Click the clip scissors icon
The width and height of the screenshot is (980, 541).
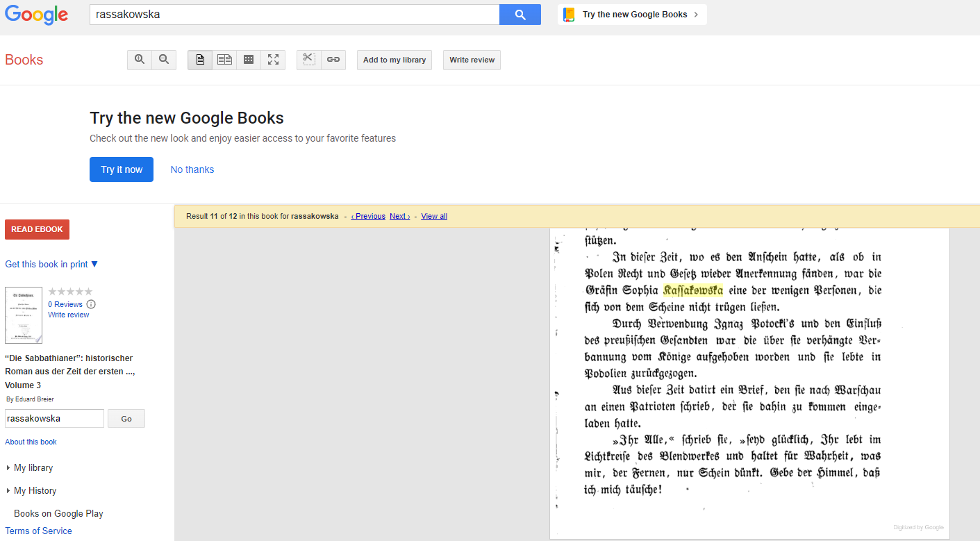(309, 60)
